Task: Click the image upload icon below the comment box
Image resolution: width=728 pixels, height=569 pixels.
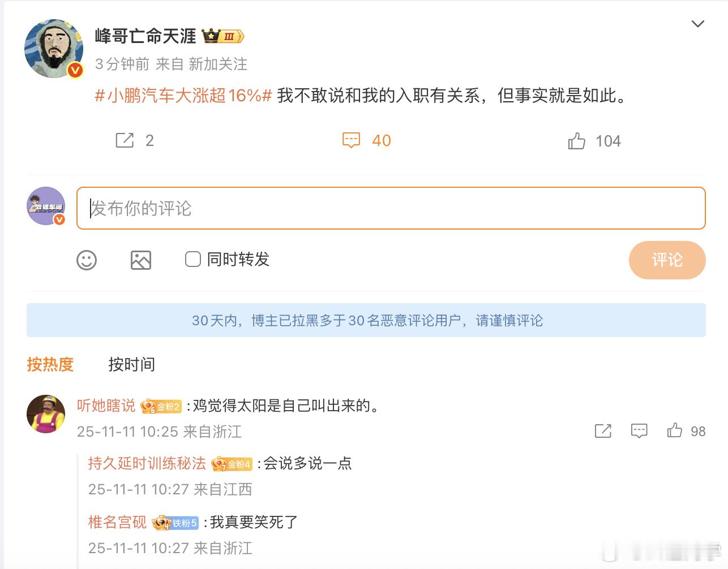Action: click(141, 260)
